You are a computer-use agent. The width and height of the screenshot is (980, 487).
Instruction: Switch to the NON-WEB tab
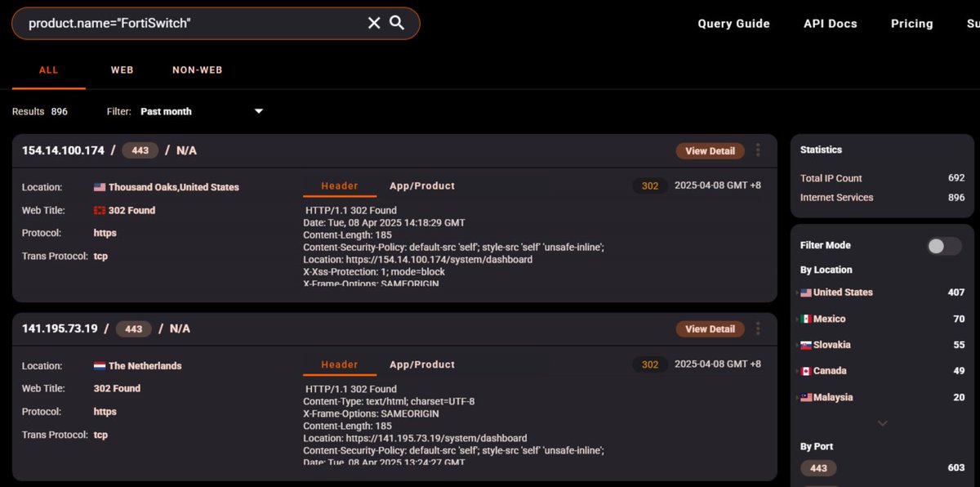click(x=198, y=70)
